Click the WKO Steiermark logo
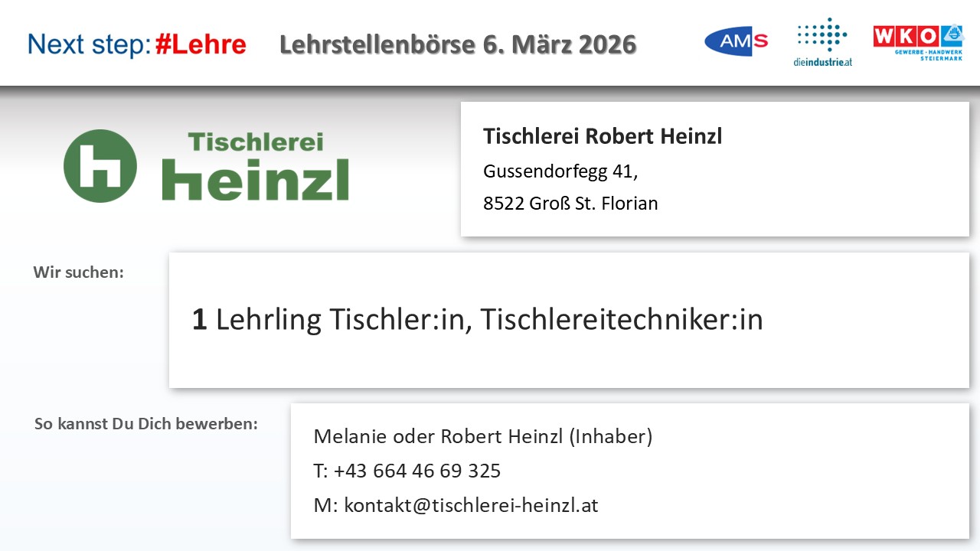The width and height of the screenshot is (980, 551). point(918,43)
